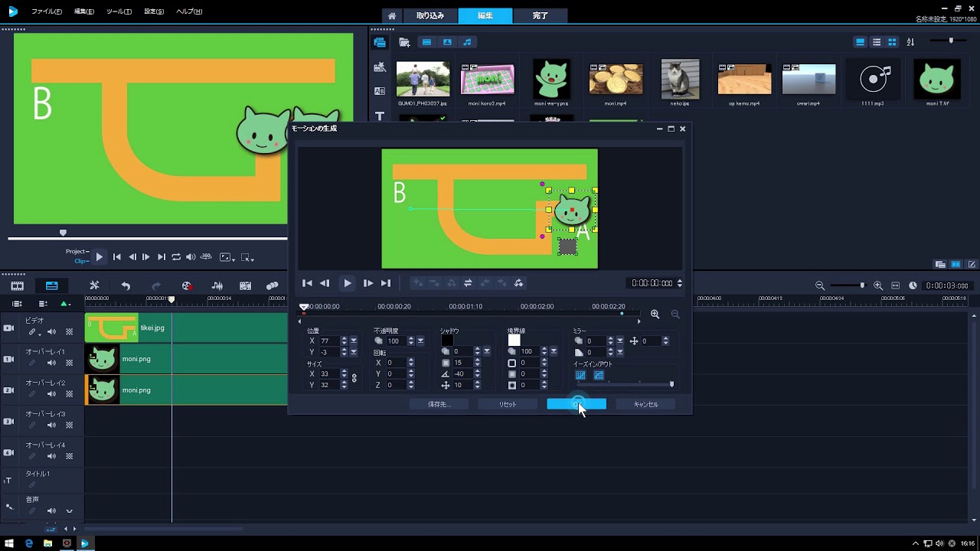
Task: Open the sound mixer icon in timeline toolbar
Action: pyautogui.click(x=217, y=285)
